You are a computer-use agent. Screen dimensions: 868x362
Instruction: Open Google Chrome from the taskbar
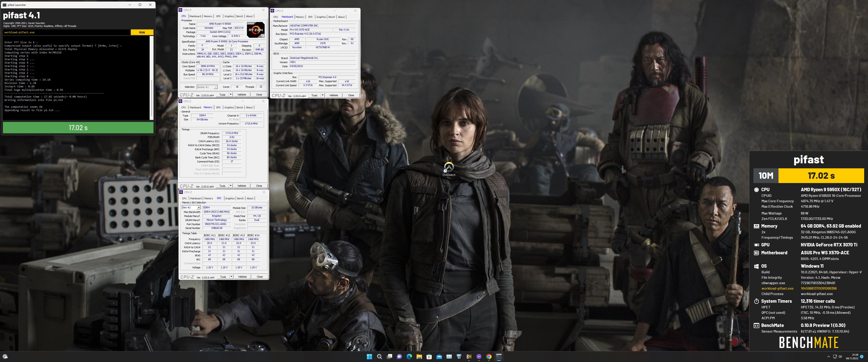point(489,357)
